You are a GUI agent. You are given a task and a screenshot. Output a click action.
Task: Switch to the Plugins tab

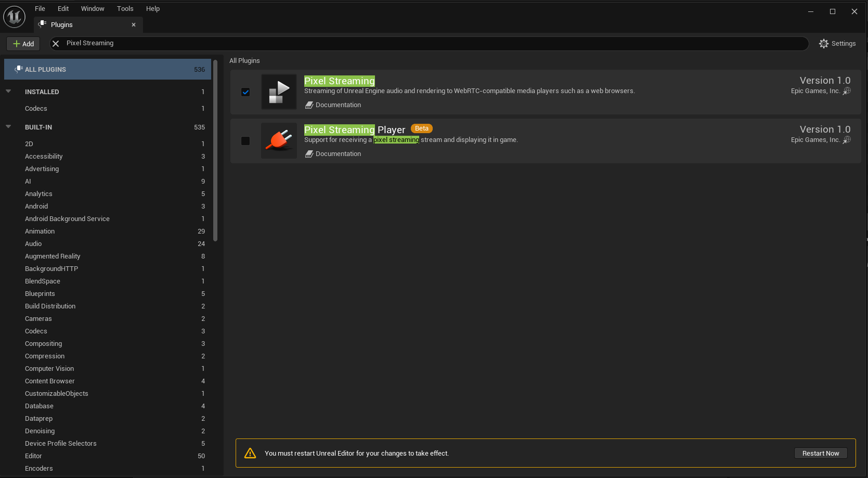88,24
